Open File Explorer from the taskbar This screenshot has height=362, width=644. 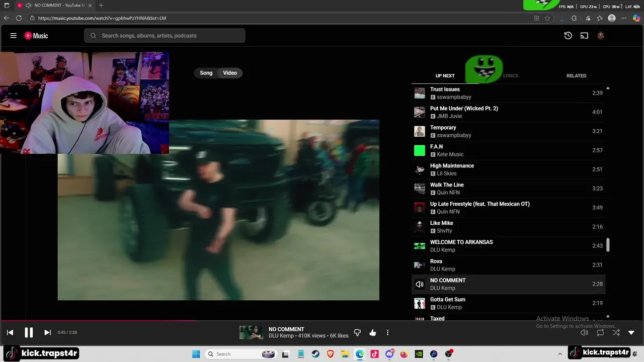[x=345, y=354]
